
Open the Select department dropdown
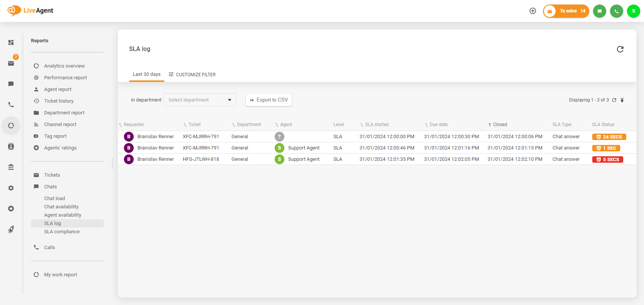point(200,100)
